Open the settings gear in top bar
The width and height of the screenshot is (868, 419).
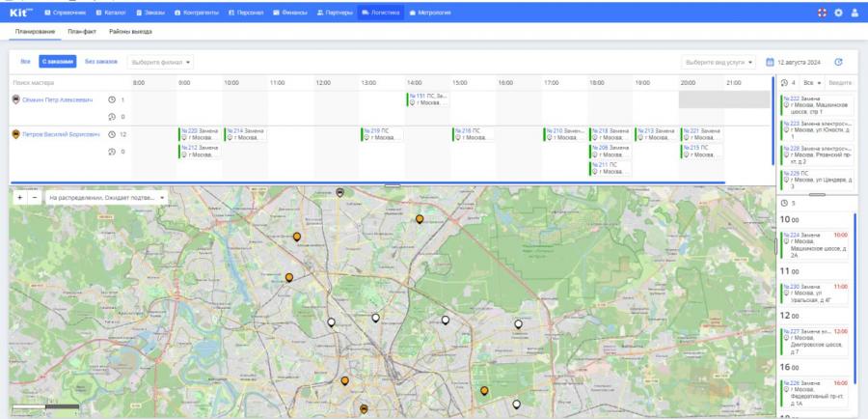pyautogui.click(x=838, y=13)
